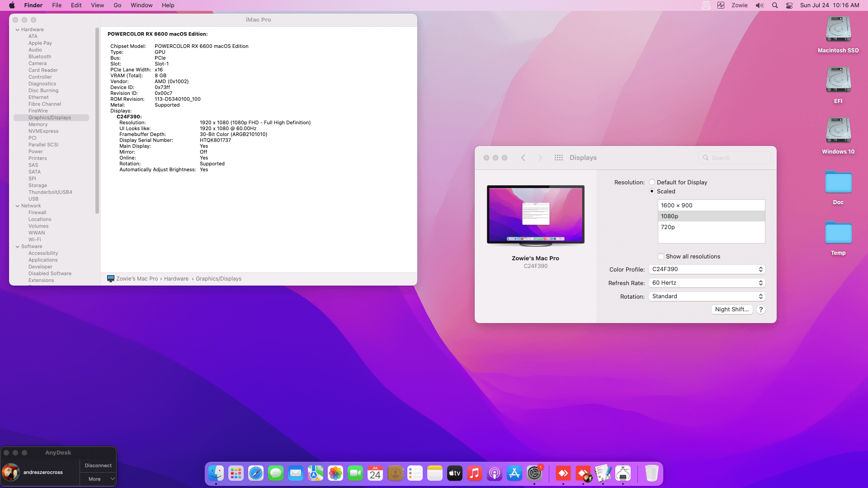The image size is (868, 488).
Task: Choose 1600 × 900 resolution
Action: pos(711,205)
